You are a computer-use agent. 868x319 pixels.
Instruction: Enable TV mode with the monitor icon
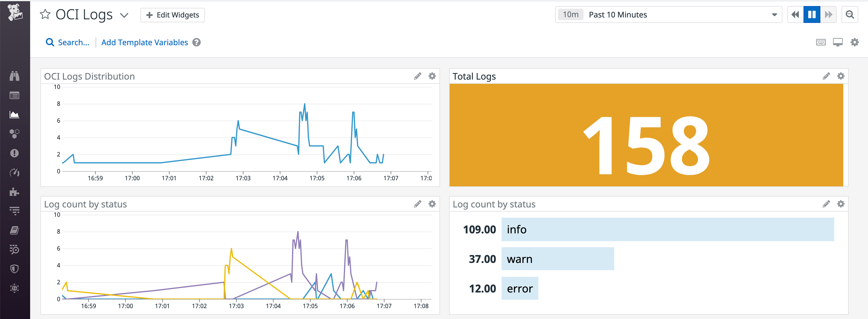[x=838, y=42]
